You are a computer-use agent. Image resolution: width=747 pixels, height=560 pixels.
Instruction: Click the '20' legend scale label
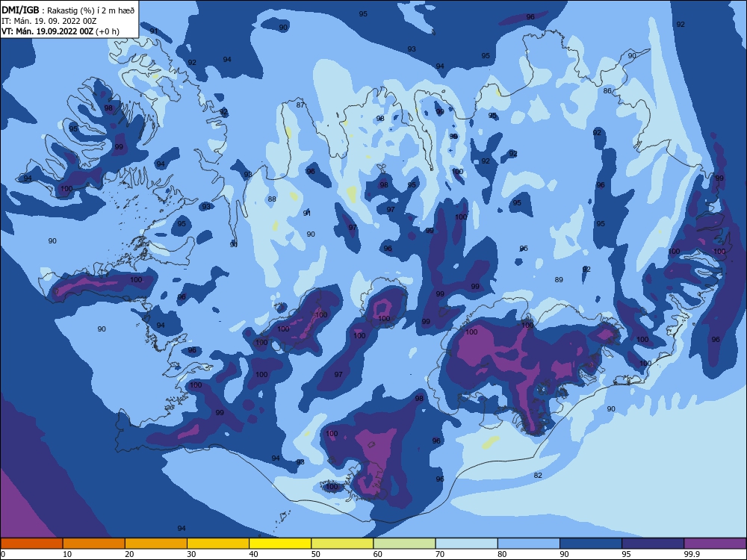tap(129, 554)
